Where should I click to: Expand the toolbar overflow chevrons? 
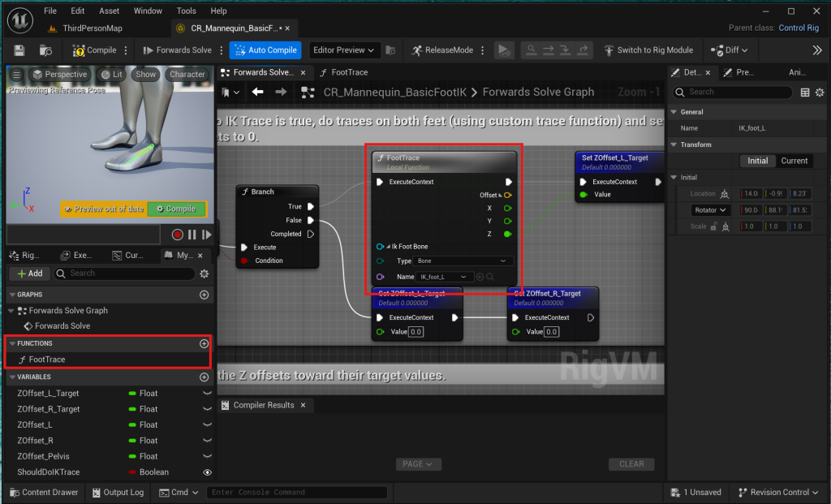817,50
